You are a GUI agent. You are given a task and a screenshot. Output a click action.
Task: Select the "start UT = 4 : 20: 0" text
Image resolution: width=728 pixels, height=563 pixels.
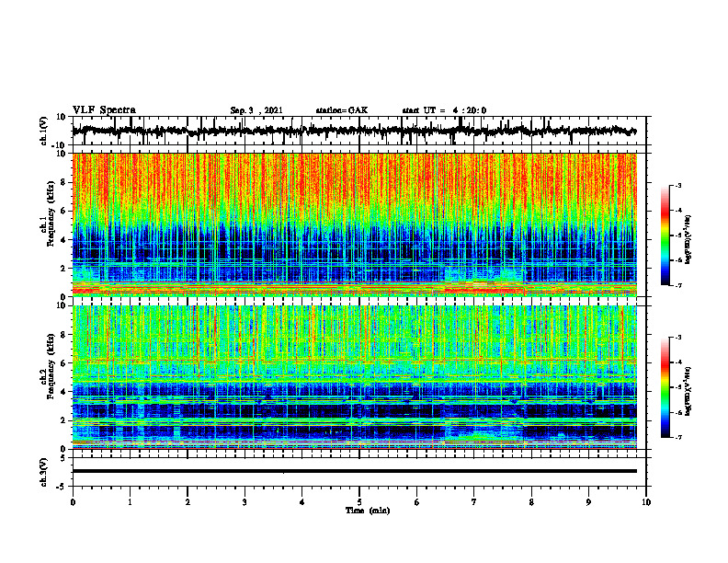[x=444, y=110]
